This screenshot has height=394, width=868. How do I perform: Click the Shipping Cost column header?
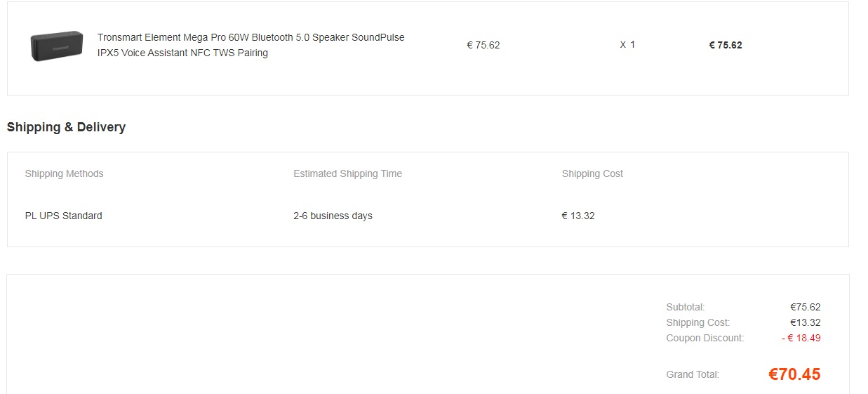pos(592,173)
